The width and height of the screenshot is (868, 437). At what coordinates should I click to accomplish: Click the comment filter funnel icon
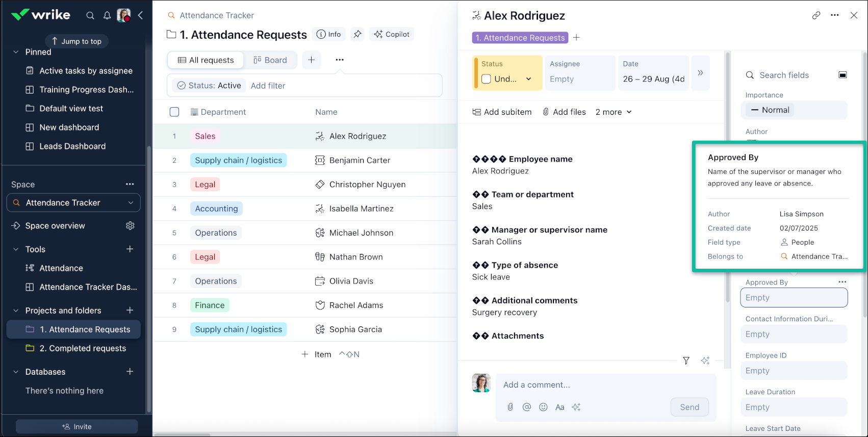pos(686,361)
